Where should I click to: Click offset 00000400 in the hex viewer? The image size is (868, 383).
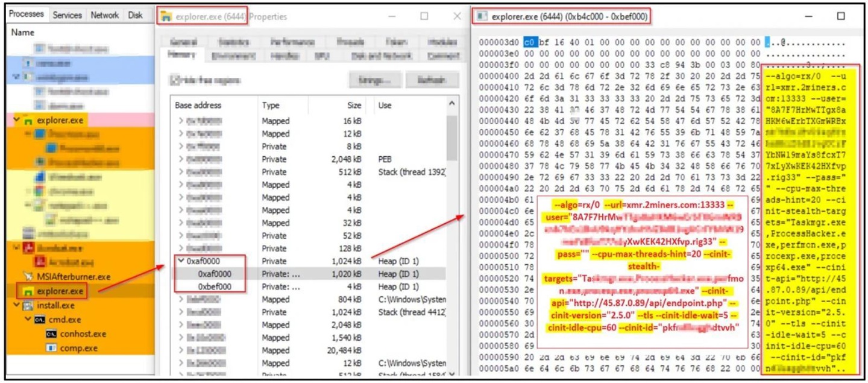(498, 77)
